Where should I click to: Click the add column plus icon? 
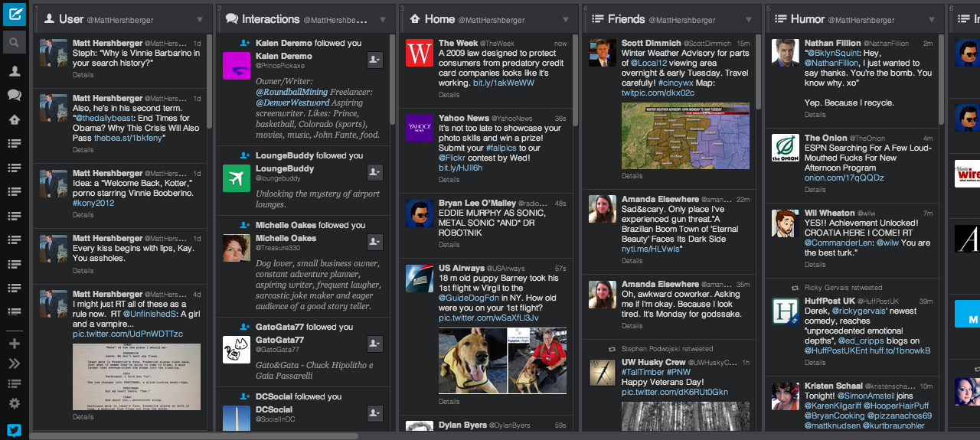pos(14,344)
